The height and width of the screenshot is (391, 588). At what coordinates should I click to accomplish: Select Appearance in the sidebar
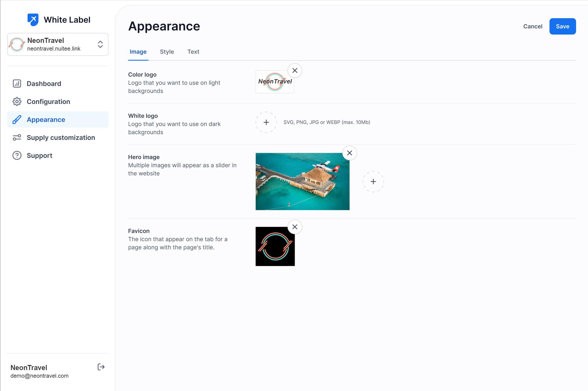click(x=46, y=119)
